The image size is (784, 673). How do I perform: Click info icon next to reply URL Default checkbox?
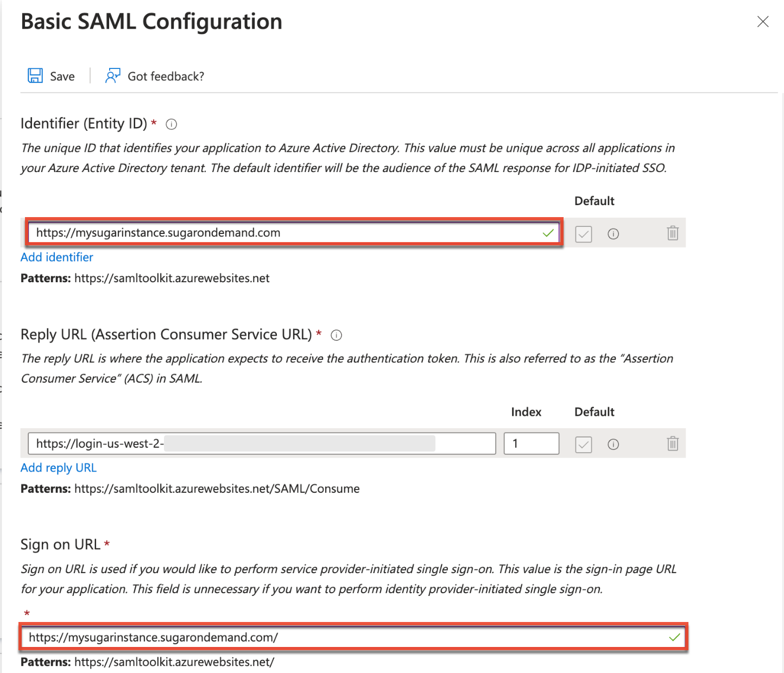point(614,444)
